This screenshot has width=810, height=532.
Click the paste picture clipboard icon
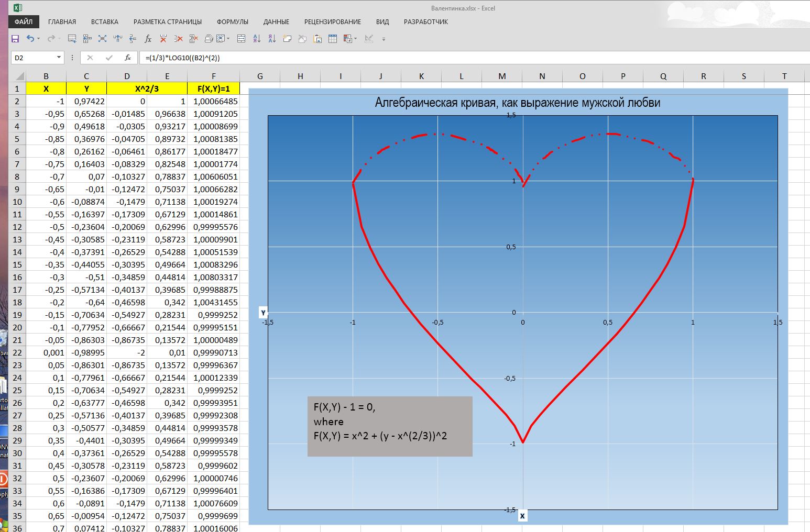318,39
